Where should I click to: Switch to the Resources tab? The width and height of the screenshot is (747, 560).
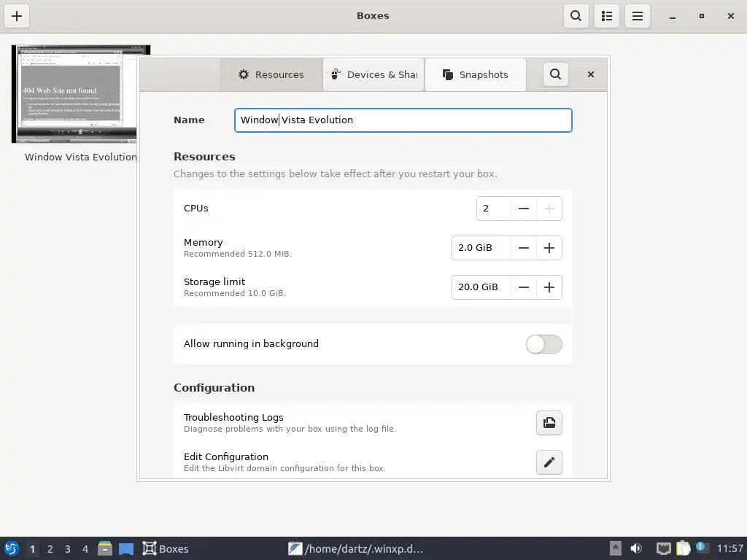[x=271, y=75]
